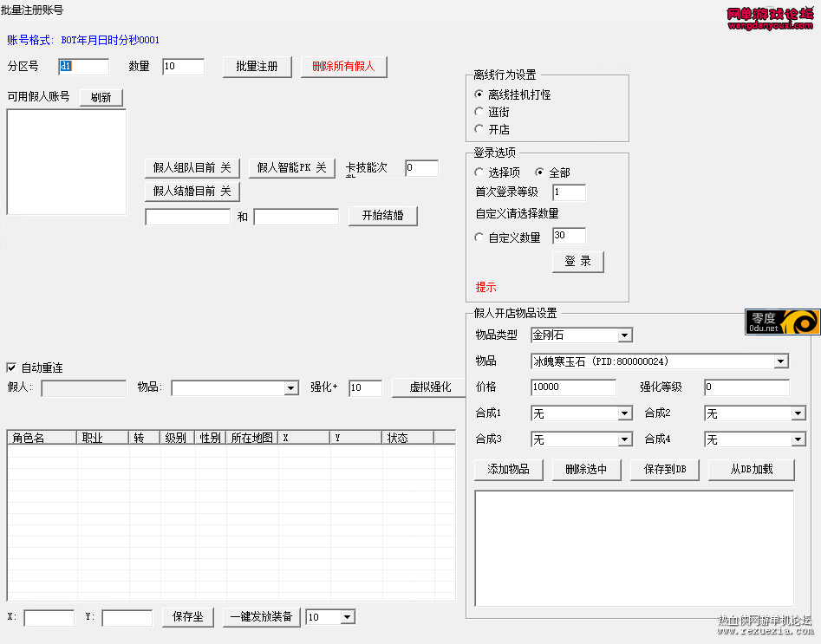Click the 保存到DB button
This screenshot has width=821, height=644.
[665, 470]
